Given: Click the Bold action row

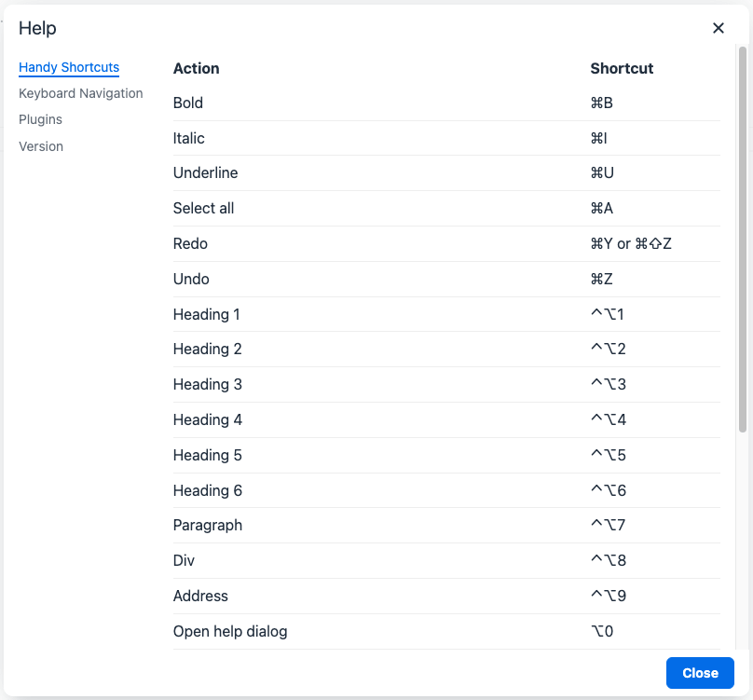Looking at the screenshot, I should tap(188, 103).
